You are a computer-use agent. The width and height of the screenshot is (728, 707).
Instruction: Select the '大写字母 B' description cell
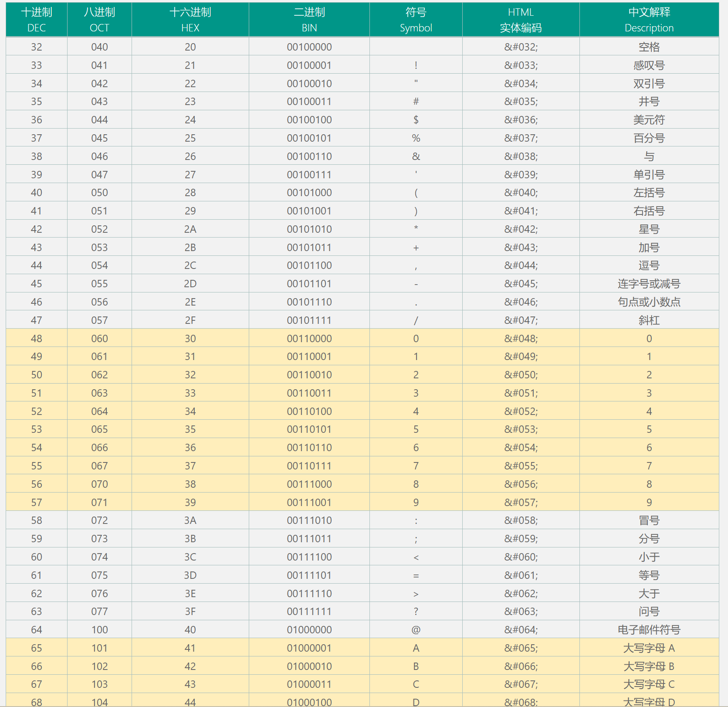click(x=649, y=666)
